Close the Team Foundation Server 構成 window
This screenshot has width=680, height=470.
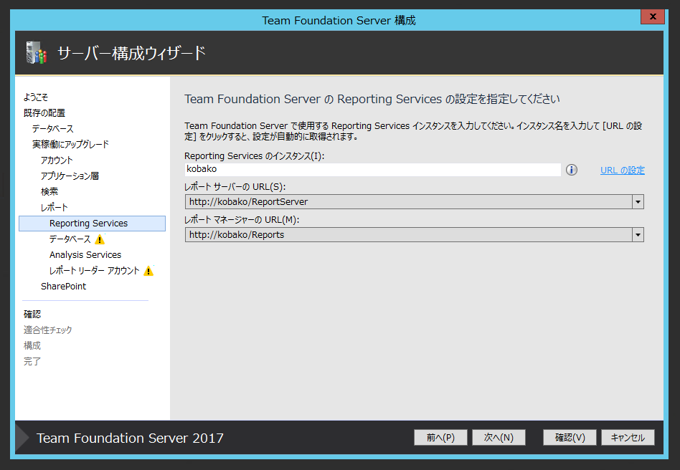click(x=652, y=16)
